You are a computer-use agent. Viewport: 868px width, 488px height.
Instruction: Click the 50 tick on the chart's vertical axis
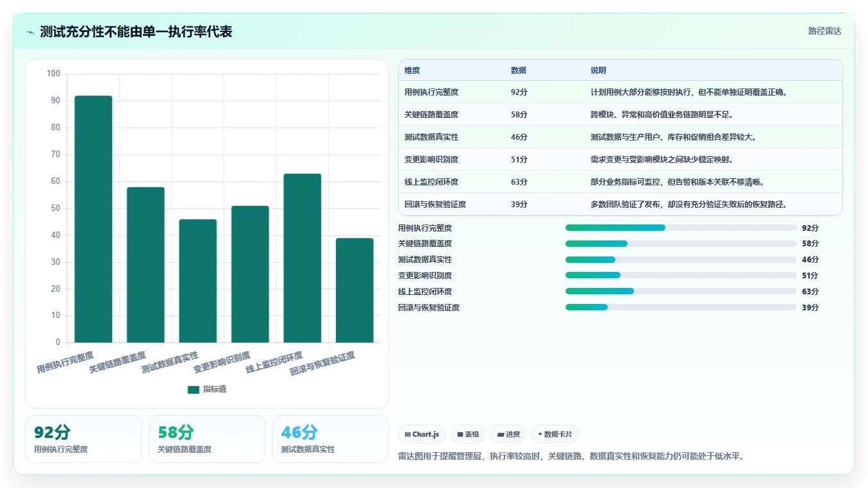[55, 208]
